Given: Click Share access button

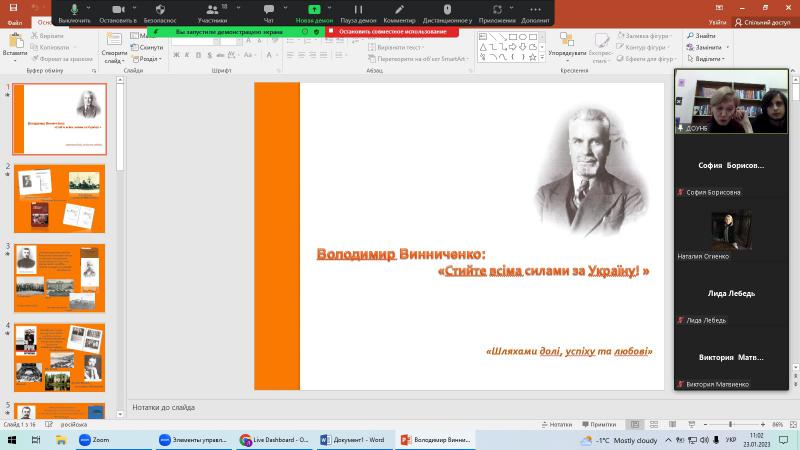Looking at the screenshot, I should (x=763, y=22).
